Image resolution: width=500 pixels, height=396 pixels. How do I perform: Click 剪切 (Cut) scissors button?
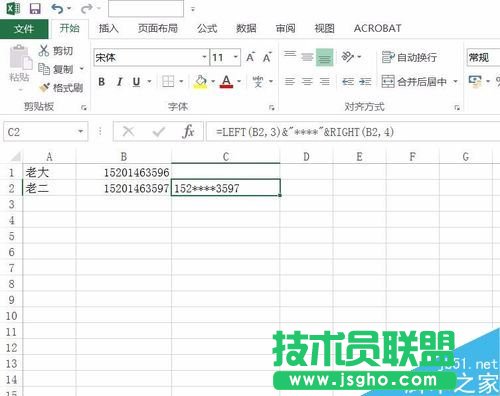(x=56, y=51)
